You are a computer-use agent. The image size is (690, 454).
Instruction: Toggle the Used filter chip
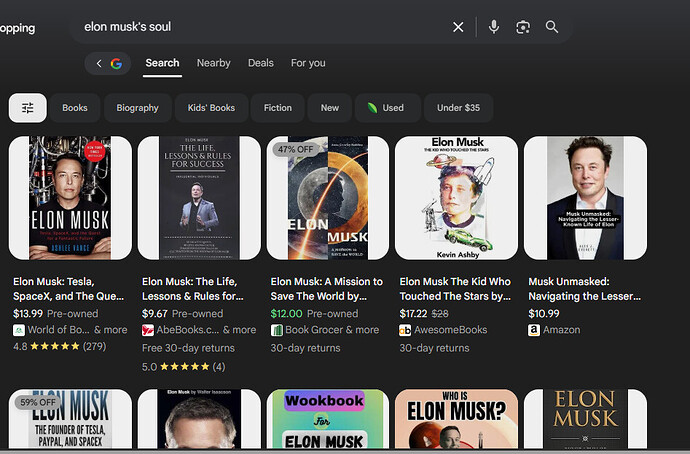click(x=385, y=108)
